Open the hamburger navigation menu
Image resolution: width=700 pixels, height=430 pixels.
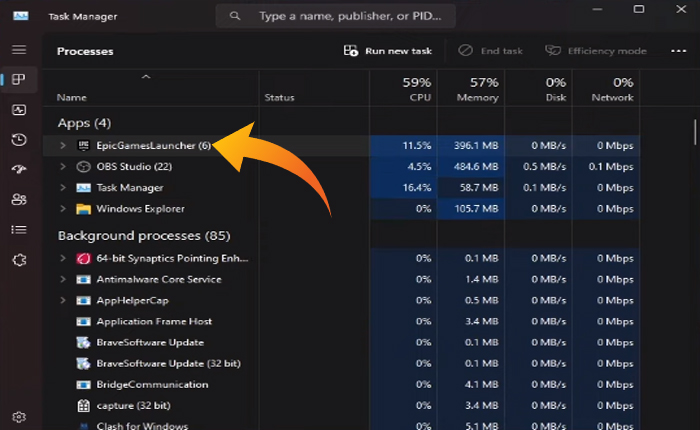(19, 49)
